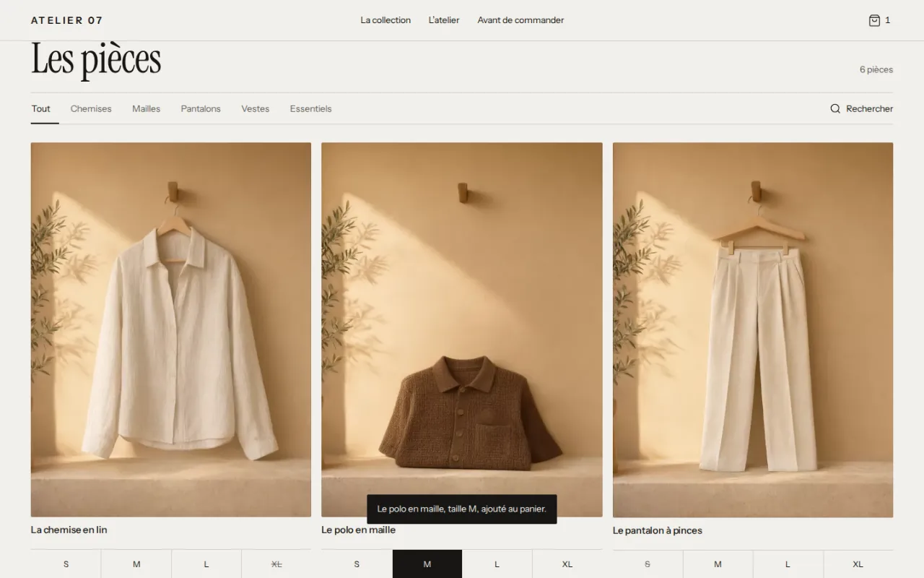Open Avant de commander page
Viewport: 924px width, 578px height.
(520, 20)
